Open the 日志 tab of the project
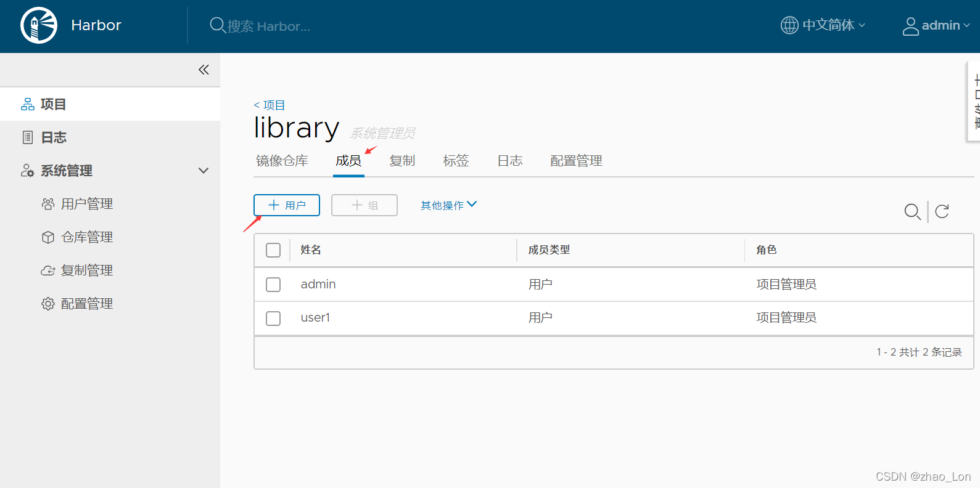The image size is (980, 488). tap(510, 161)
